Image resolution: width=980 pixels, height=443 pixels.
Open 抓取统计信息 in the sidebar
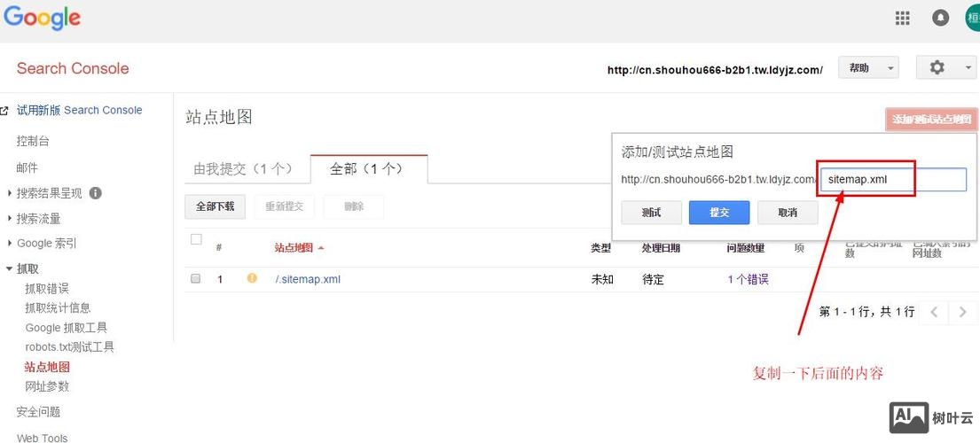59,307
